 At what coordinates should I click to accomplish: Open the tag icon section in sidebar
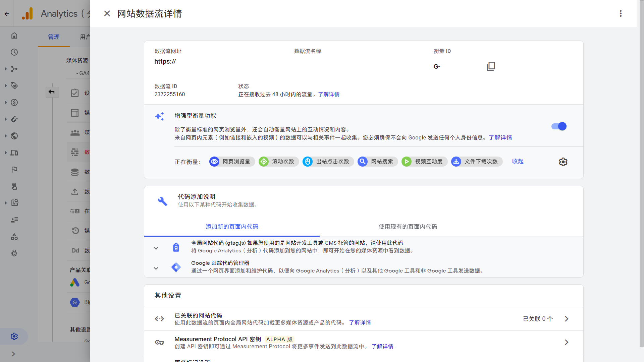14,86
